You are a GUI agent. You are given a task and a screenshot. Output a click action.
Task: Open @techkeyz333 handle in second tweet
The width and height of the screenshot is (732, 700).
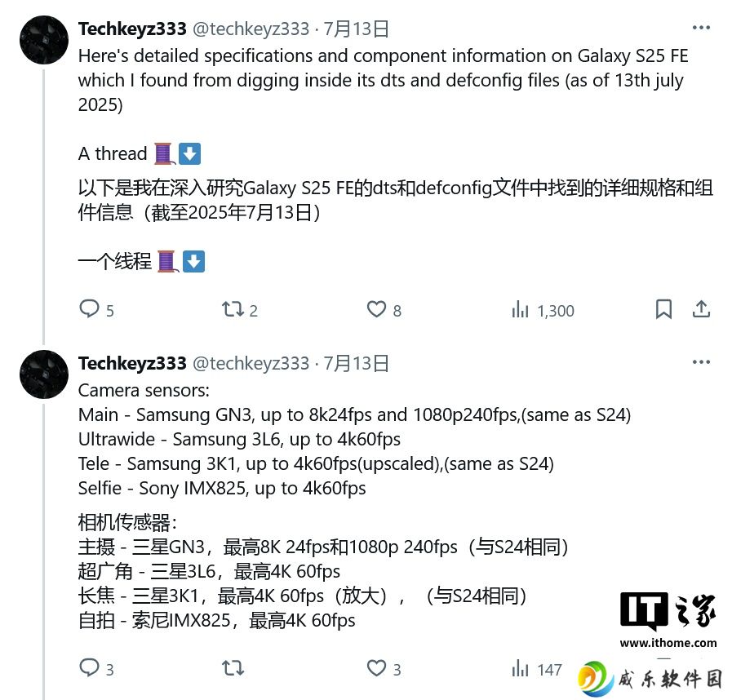click(x=251, y=363)
